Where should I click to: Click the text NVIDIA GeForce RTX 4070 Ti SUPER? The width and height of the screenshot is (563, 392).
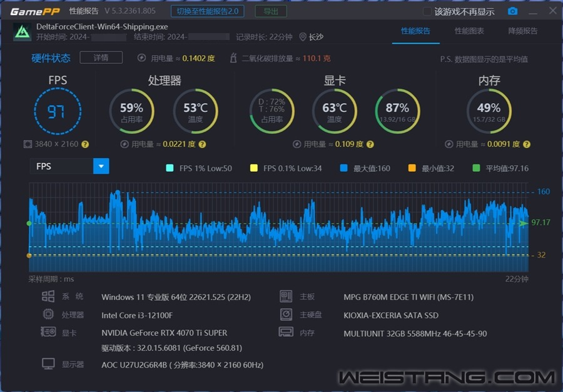164,333
